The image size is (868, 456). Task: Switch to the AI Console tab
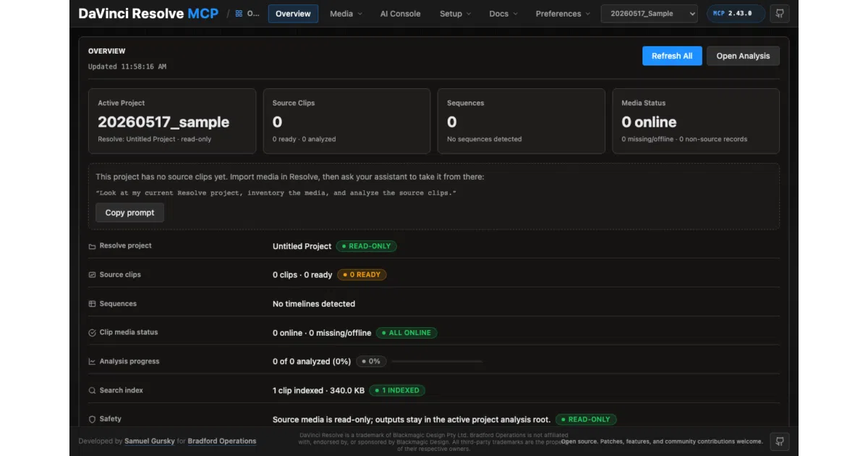point(400,14)
